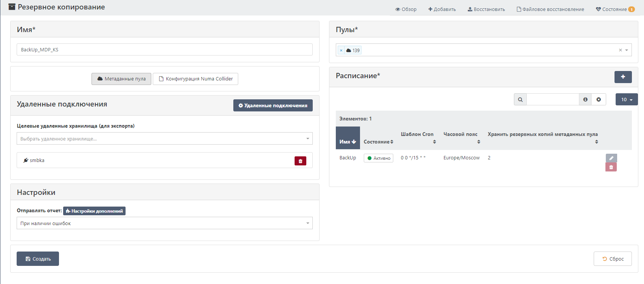Screen dimensions: 644x284
Task: Open the Файловое восстановление tab
Action: (550, 9)
